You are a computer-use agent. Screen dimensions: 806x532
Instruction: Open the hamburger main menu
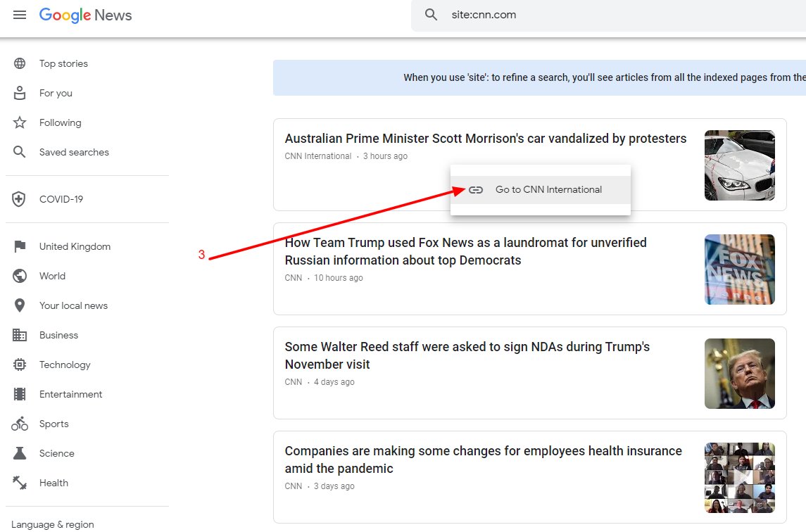[x=20, y=15]
